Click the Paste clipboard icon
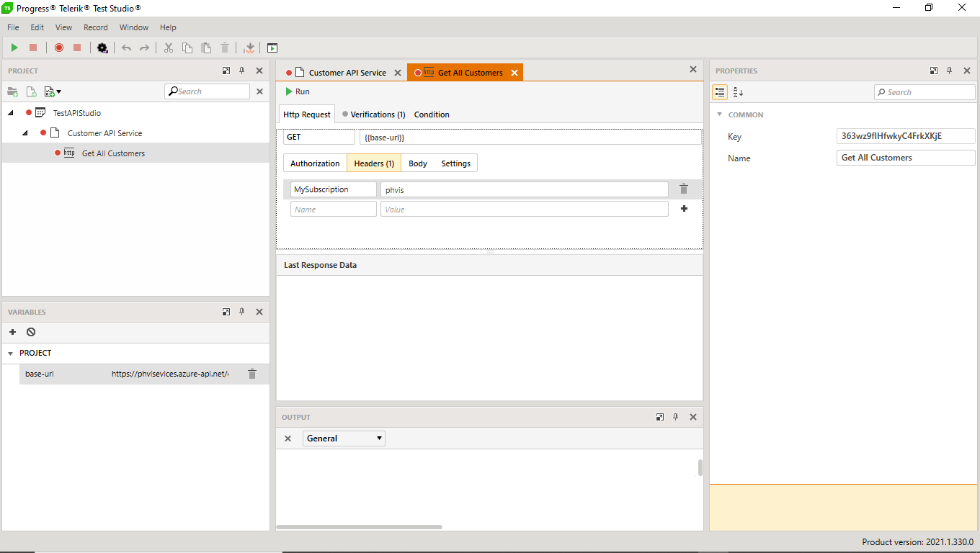Viewport: 980px width, 553px height. click(206, 48)
